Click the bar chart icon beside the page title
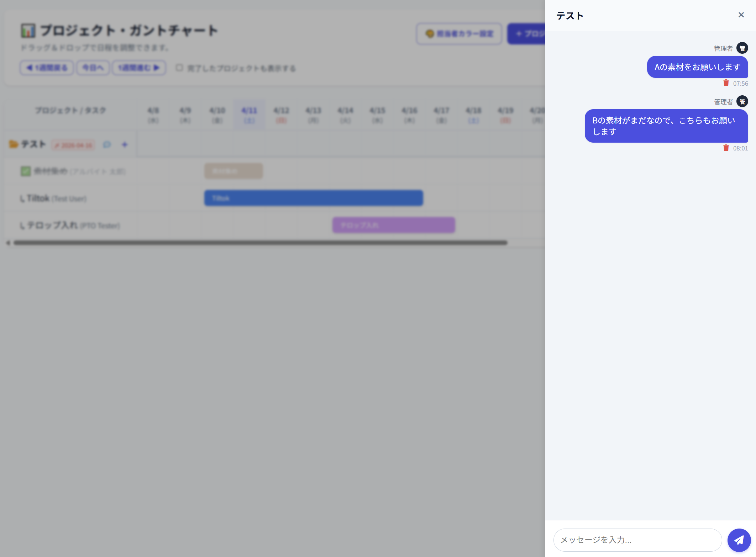The height and width of the screenshot is (557, 756). (28, 30)
